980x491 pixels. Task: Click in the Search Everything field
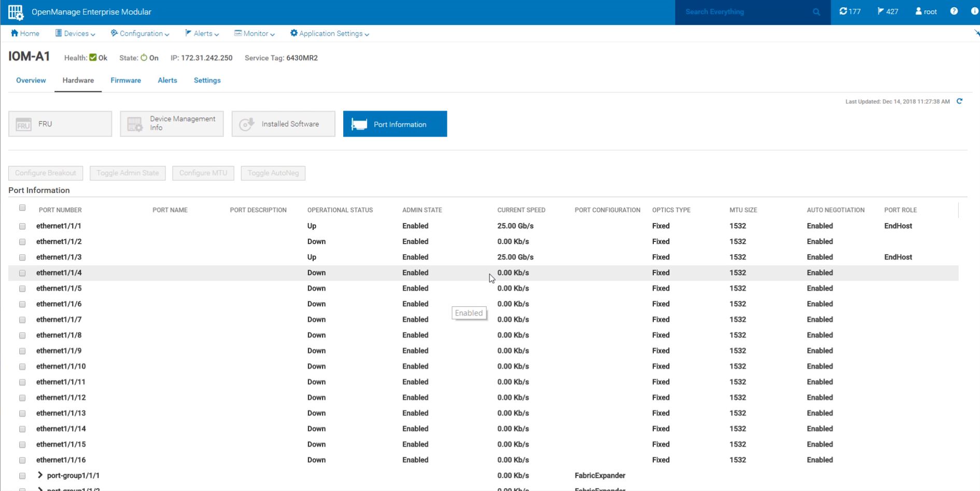[x=744, y=12]
